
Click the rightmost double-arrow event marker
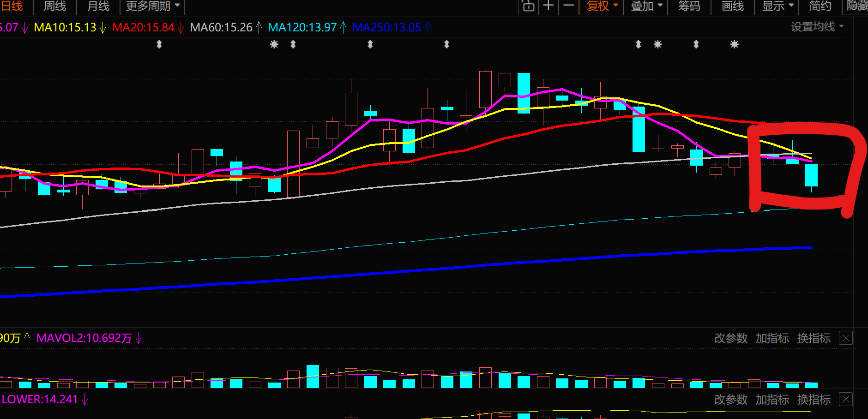[x=696, y=44]
